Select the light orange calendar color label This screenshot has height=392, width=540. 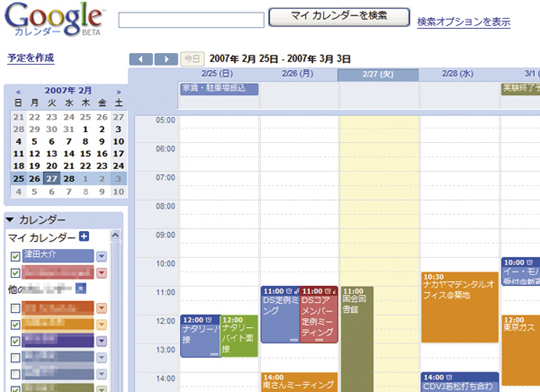click(58, 324)
